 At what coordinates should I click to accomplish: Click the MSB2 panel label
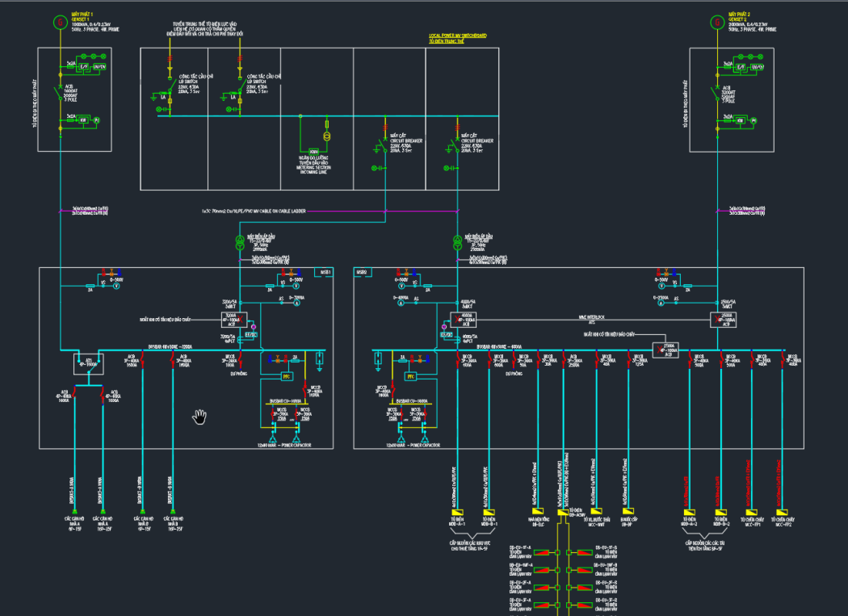(361, 273)
